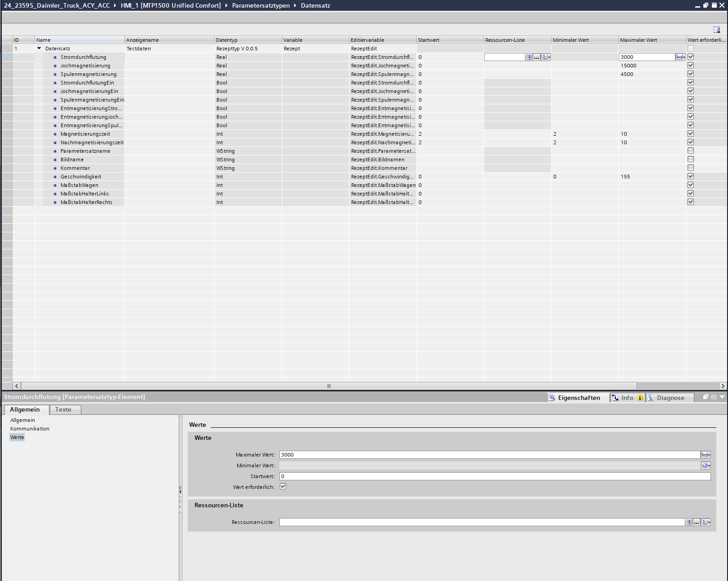Open the Const dropdown beside the Maximaler Wert properties field
The width and height of the screenshot is (728, 581).
pos(706,455)
